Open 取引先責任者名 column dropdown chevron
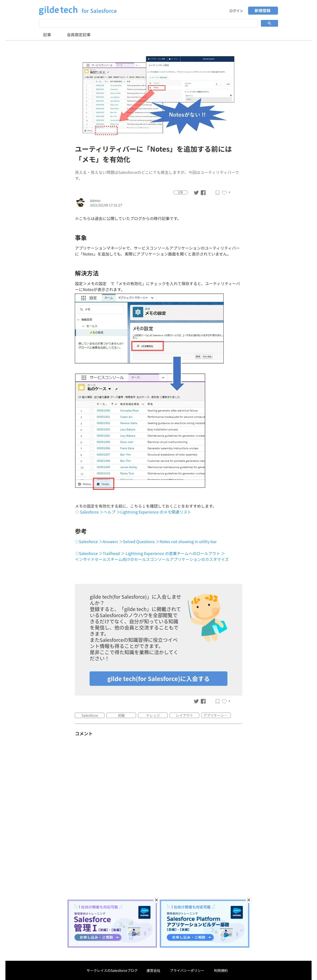The width and height of the screenshot is (317, 980). [x=143, y=404]
